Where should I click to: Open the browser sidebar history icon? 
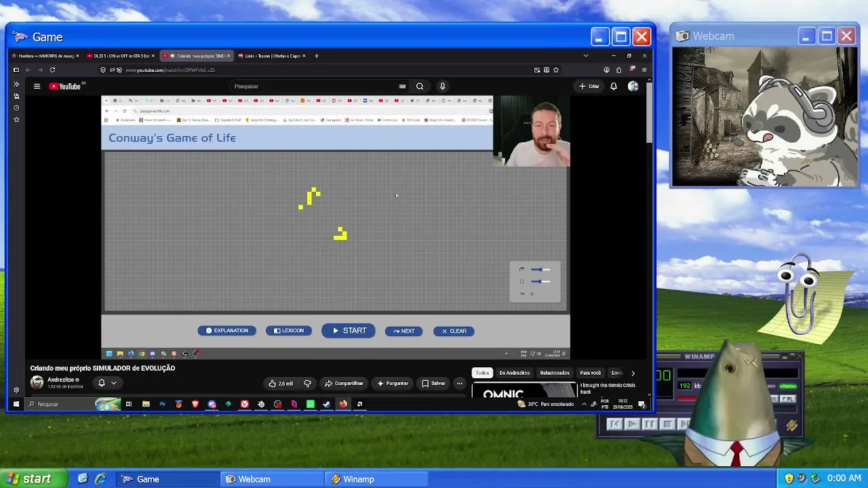click(x=16, y=108)
